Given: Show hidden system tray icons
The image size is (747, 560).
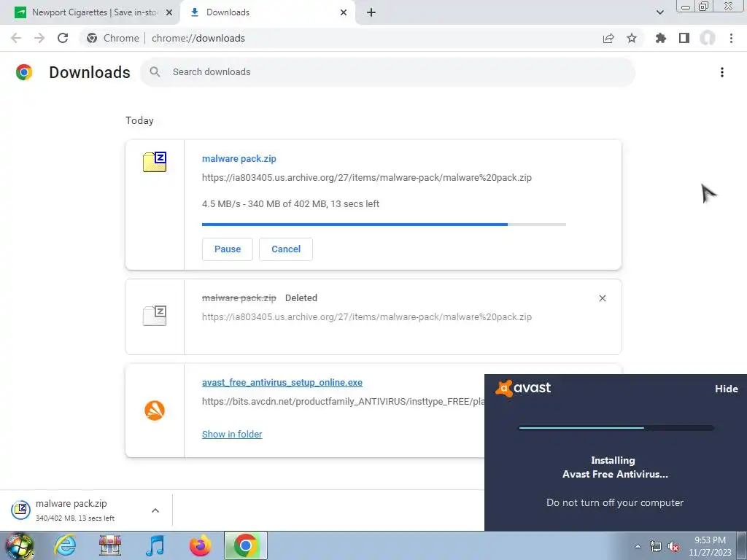Looking at the screenshot, I should pyautogui.click(x=638, y=546).
